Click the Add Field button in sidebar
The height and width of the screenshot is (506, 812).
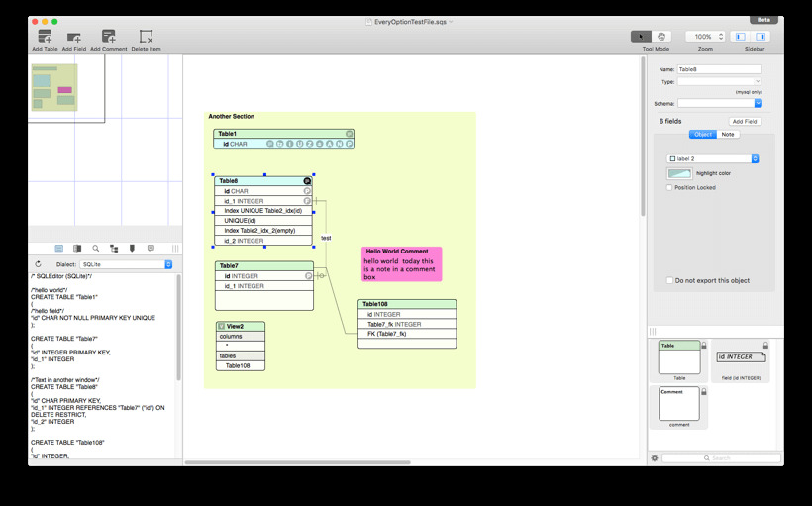tap(745, 121)
